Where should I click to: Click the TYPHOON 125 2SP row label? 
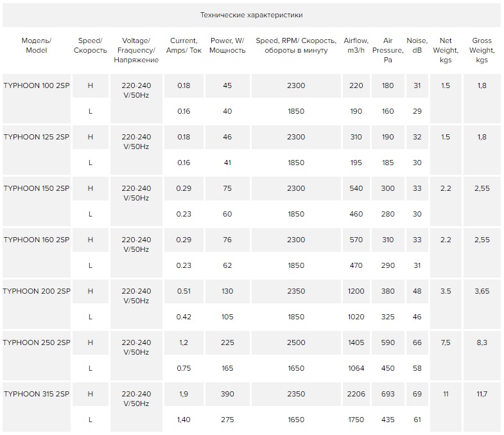37,137
